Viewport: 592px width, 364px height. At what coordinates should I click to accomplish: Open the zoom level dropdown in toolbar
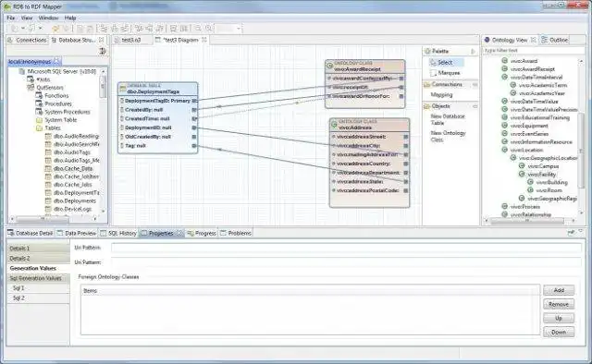tap(239, 29)
